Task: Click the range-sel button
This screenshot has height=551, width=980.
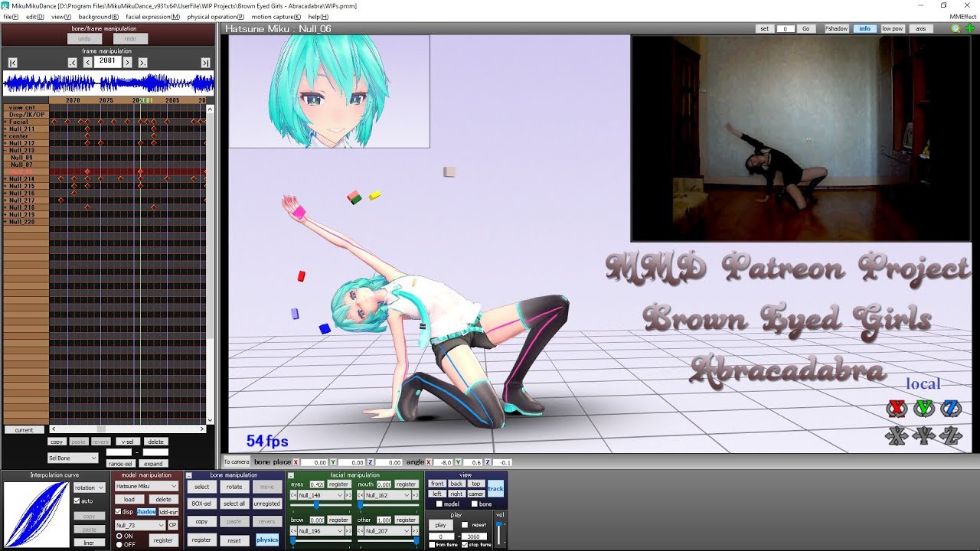Action: coord(120,464)
